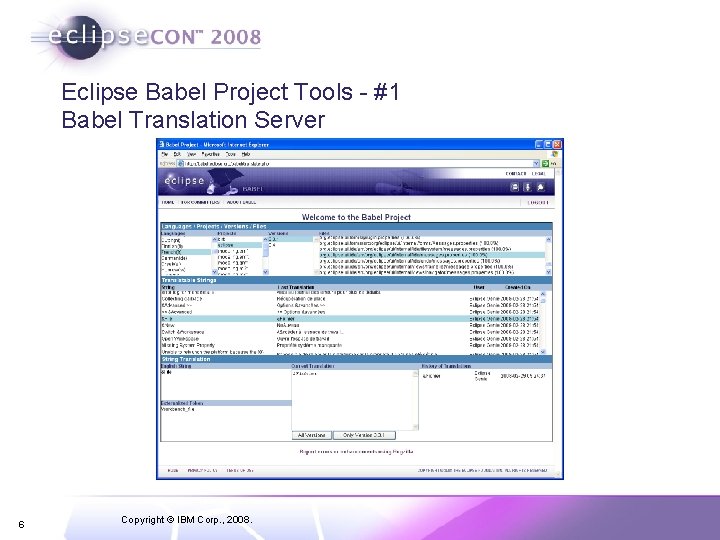Click the Internet Explorer icon in title bar
This screenshot has height=540, width=720.
pyautogui.click(x=162, y=144)
